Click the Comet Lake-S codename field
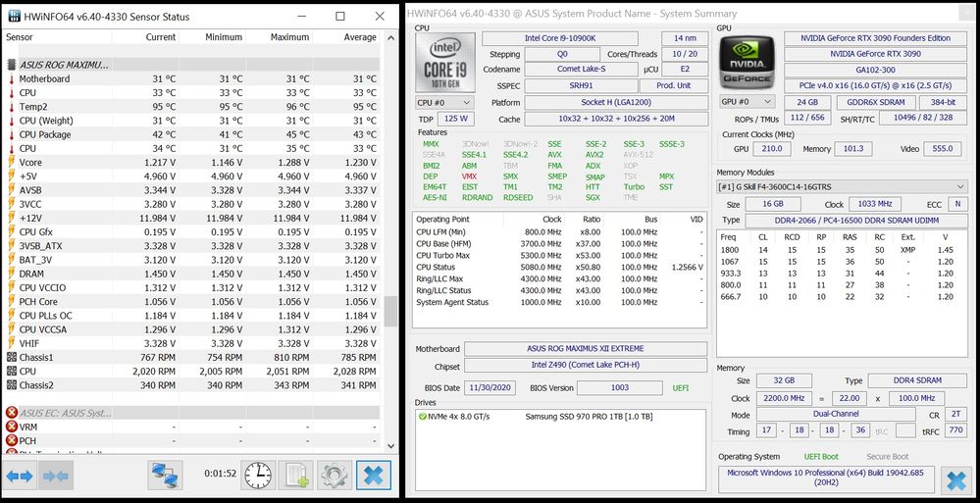The image size is (980, 503). (x=582, y=70)
